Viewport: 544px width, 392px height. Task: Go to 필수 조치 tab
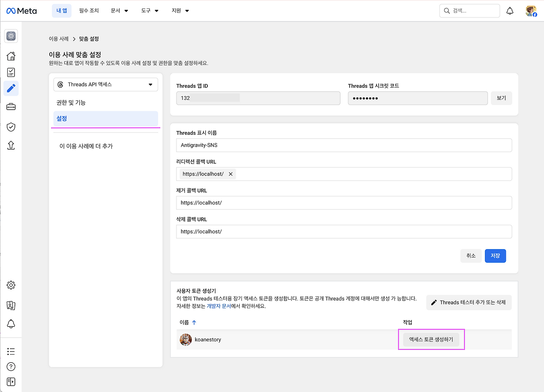pyautogui.click(x=89, y=11)
